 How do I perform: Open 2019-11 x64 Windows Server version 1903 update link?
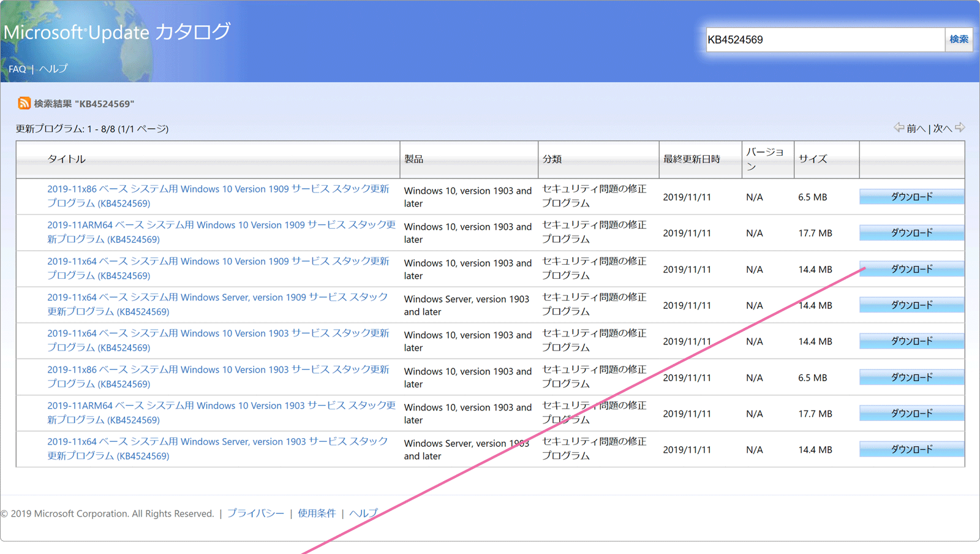pos(217,449)
